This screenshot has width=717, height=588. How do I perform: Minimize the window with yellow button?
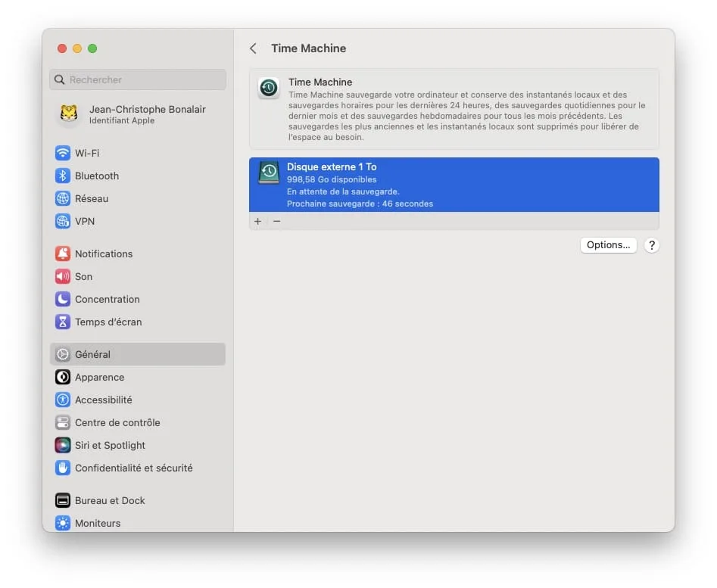pos(77,48)
